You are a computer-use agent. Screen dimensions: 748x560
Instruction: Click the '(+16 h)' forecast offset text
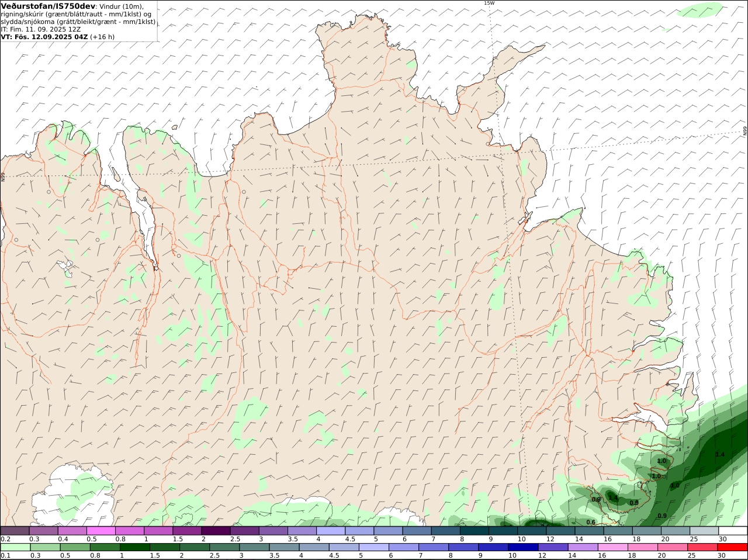tap(102, 37)
